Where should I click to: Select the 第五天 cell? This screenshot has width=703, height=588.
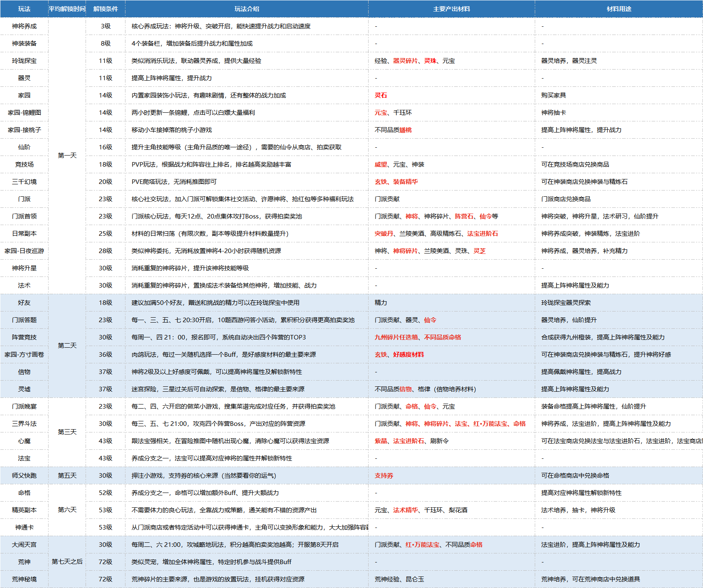coord(67,476)
